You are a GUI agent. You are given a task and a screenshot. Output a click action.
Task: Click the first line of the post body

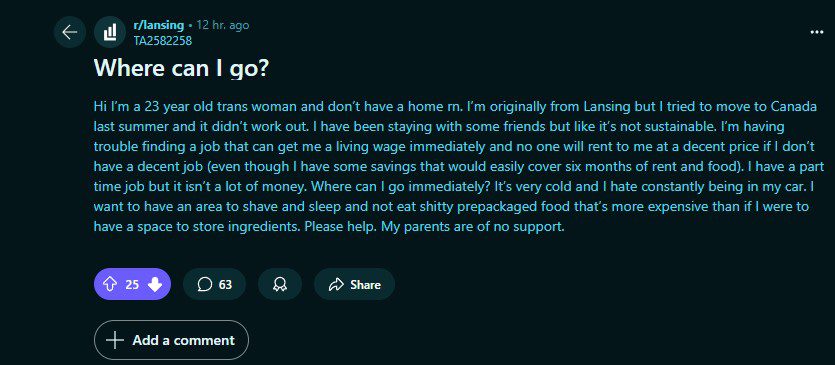(455, 107)
